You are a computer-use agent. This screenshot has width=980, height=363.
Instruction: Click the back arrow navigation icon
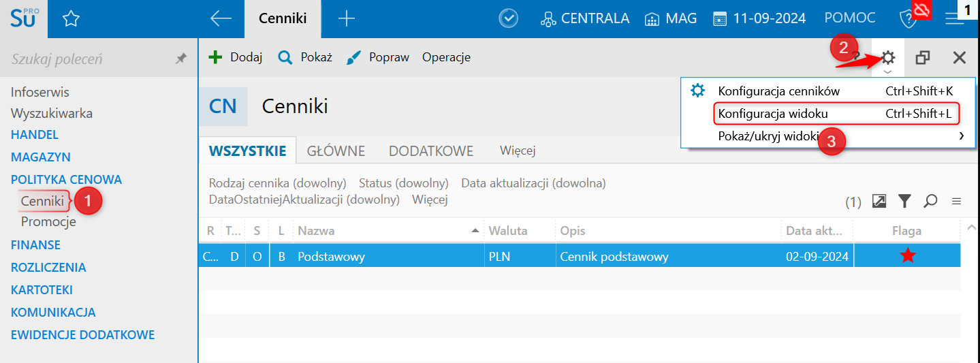(221, 19)
